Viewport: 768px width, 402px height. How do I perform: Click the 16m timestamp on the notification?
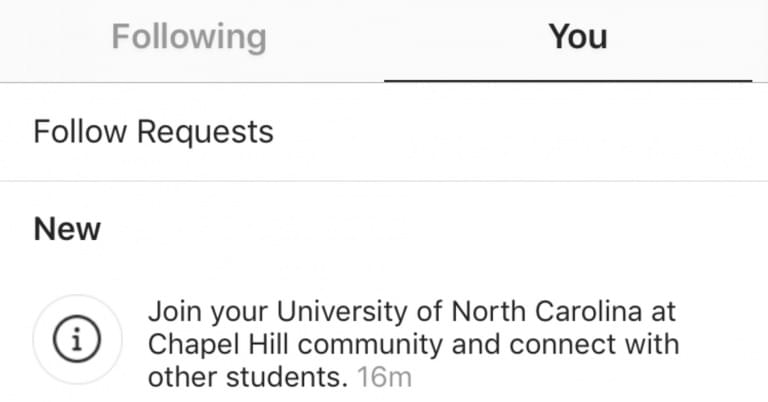click(384, 377)
